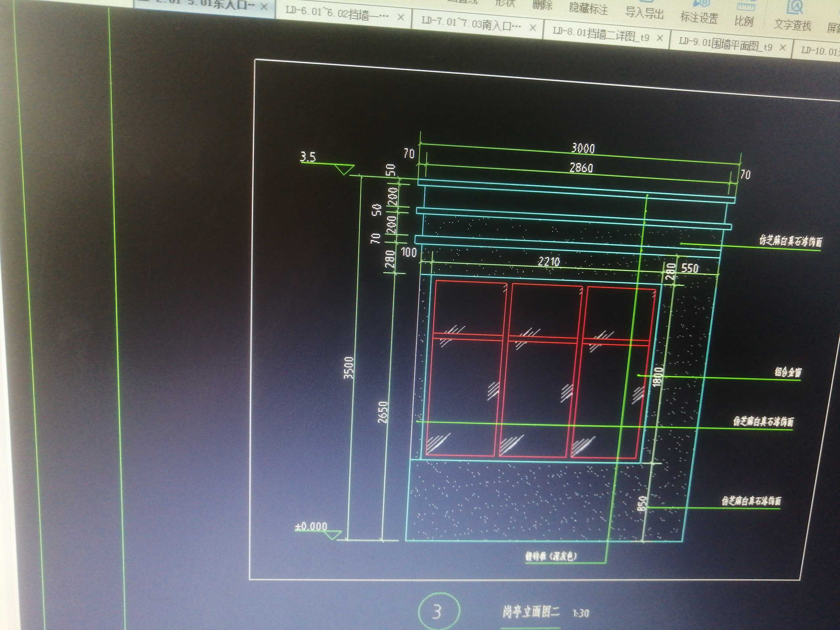
Task: Click the 1:30 scale text
Action: pyautogui.click(x=581, y=613)
